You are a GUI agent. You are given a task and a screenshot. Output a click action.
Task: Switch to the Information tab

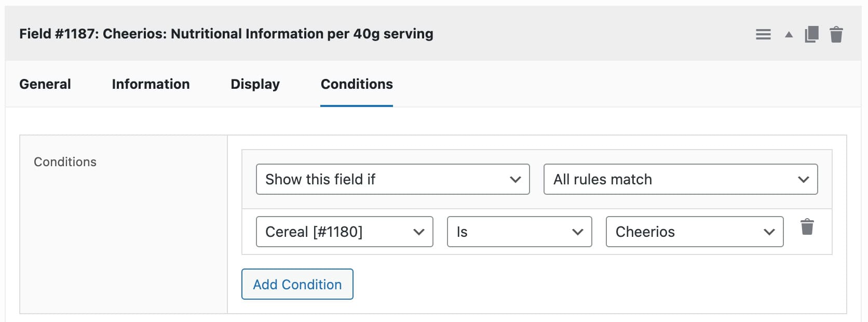pyautogui.click(x=151, y=84)
